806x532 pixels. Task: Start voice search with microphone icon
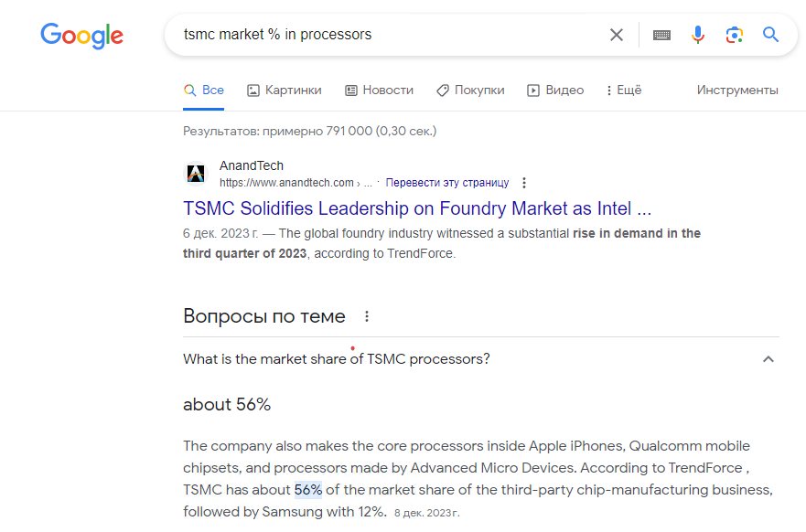698,35
